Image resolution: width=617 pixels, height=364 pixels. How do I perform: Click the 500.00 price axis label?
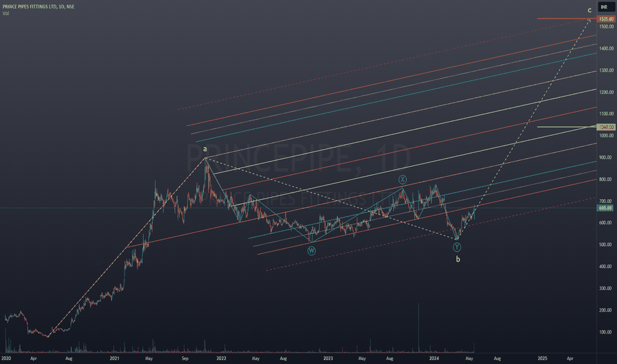point(606,244)
